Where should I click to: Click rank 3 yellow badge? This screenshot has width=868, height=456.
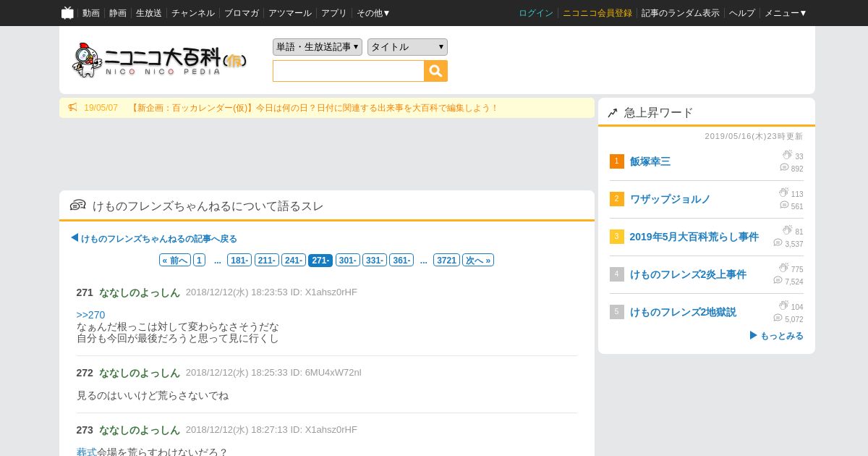click(x=616, y=237)
